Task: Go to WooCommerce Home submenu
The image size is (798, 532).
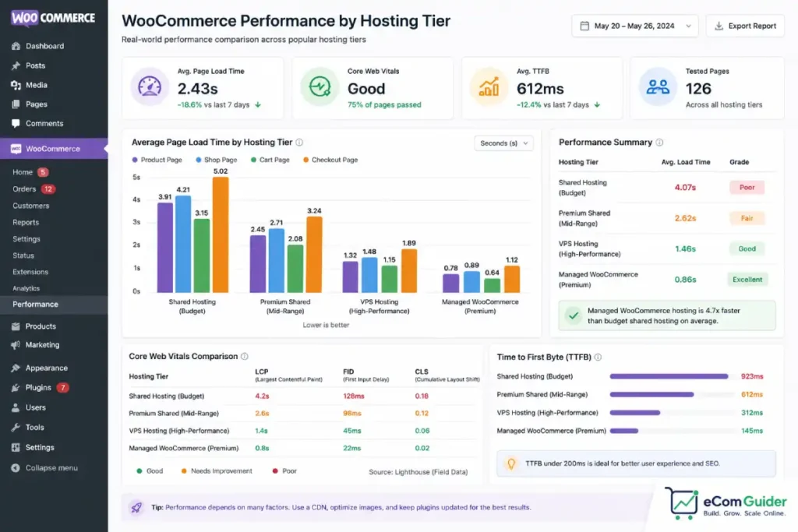Action: (23, 172)
